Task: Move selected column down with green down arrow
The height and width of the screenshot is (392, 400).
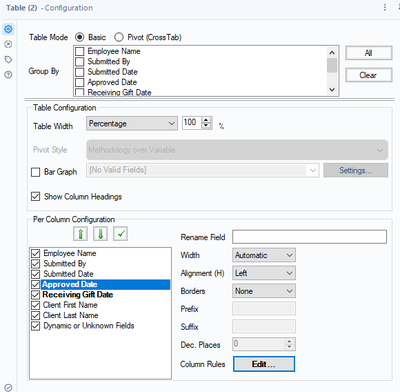Action: coord(100,234)
